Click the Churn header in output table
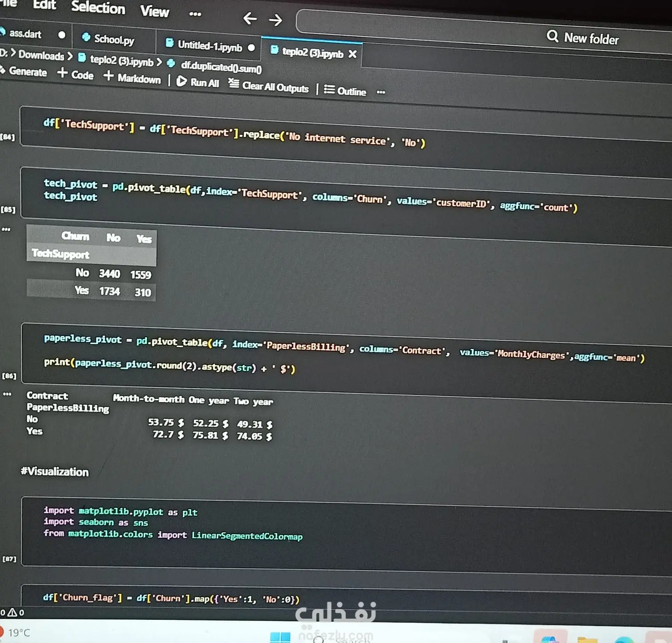The width and height of the screenshot is (672, 643). click(x=75, y=236)
